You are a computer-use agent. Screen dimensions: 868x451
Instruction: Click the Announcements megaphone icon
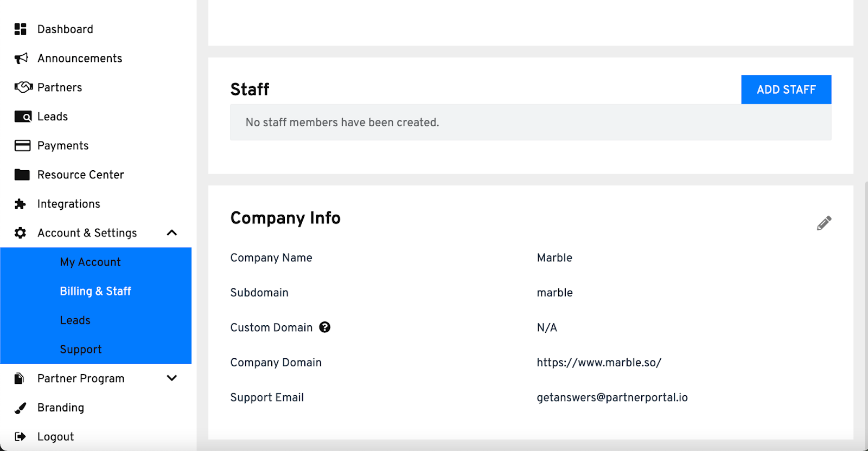[x=21, y=59]
